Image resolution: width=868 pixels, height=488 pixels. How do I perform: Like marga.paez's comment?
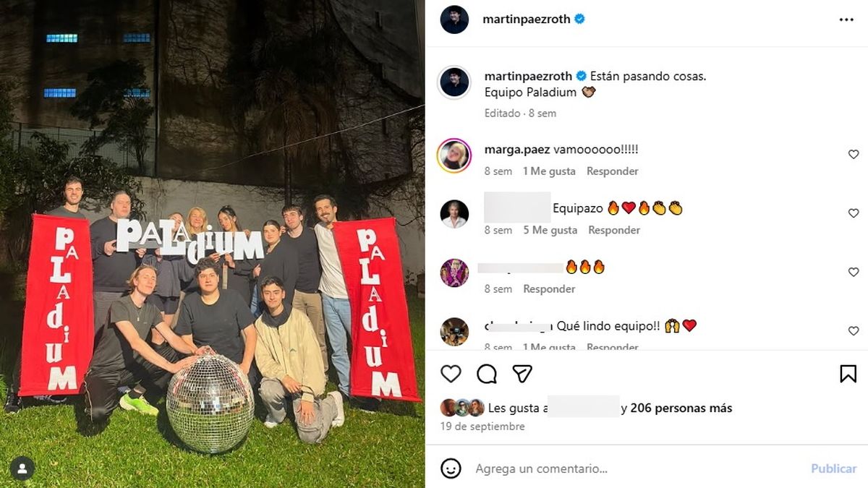click(x=854, y=155)
